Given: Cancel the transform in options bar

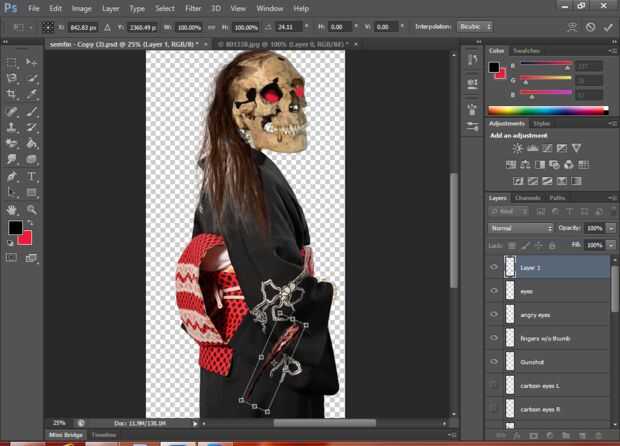Looking at the screenshot, I should (x=590, y=27).
